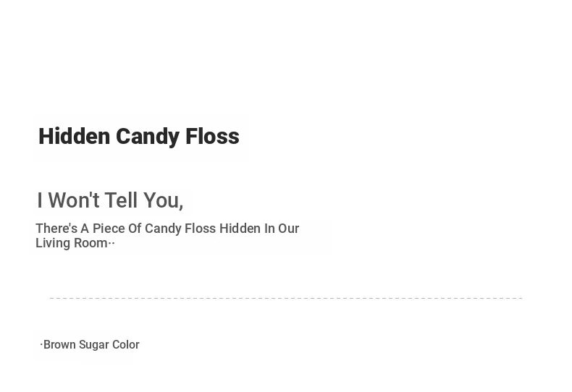The image size is (572, 392).
Task: Click the word 'Hidden' in the title
Action: point(74,136)
